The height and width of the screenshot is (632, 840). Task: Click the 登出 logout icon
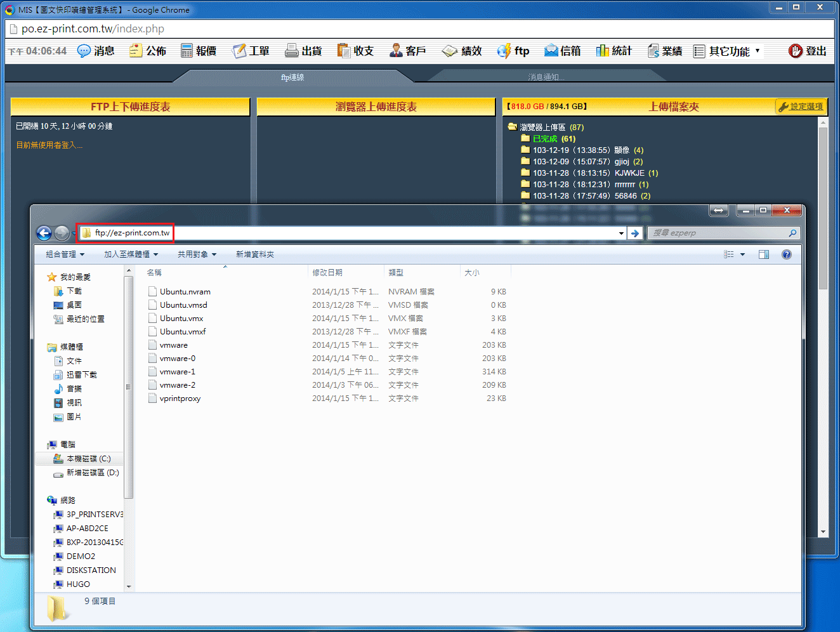click(x=796, y=51)
